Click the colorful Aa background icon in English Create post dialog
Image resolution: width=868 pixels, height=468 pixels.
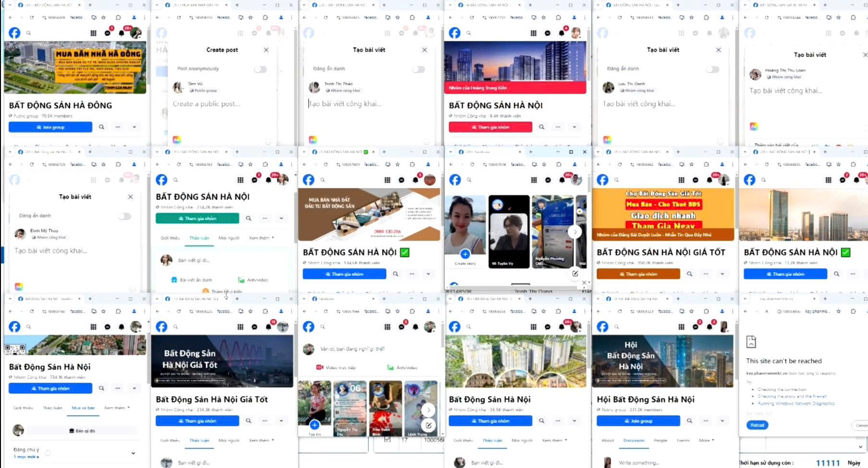176,140
